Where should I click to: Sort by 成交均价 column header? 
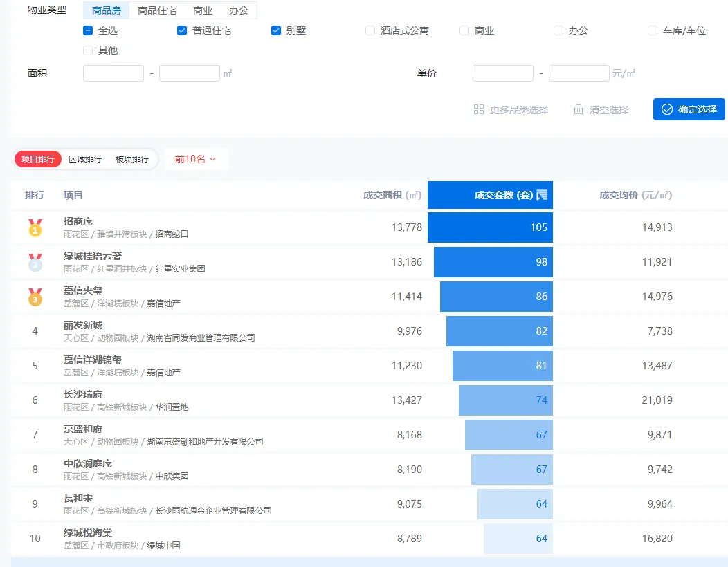click(635, 195)
